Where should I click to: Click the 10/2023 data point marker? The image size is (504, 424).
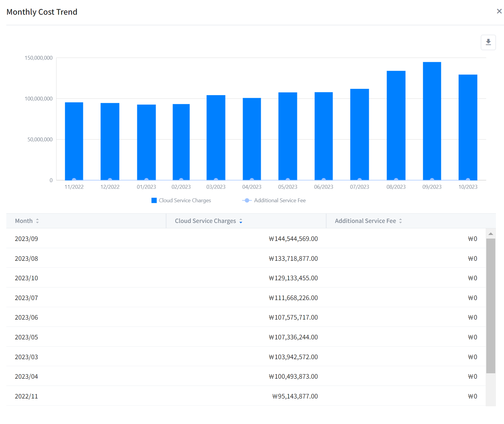468,180
